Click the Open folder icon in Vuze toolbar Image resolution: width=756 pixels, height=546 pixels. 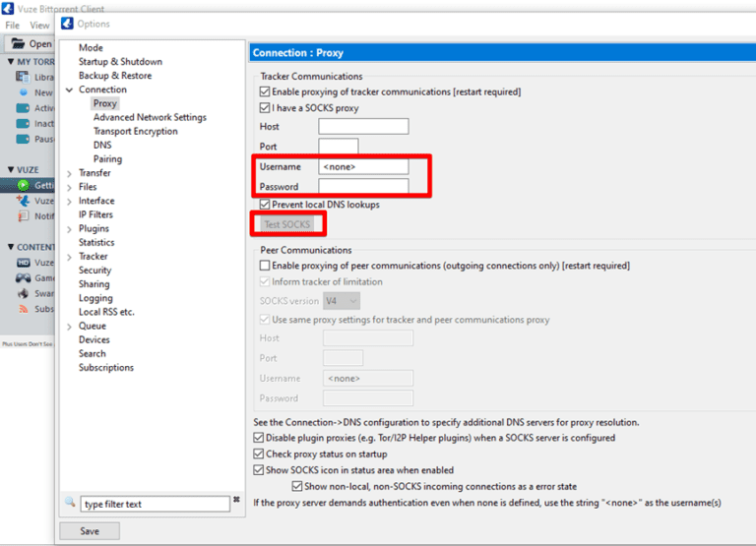19,43
